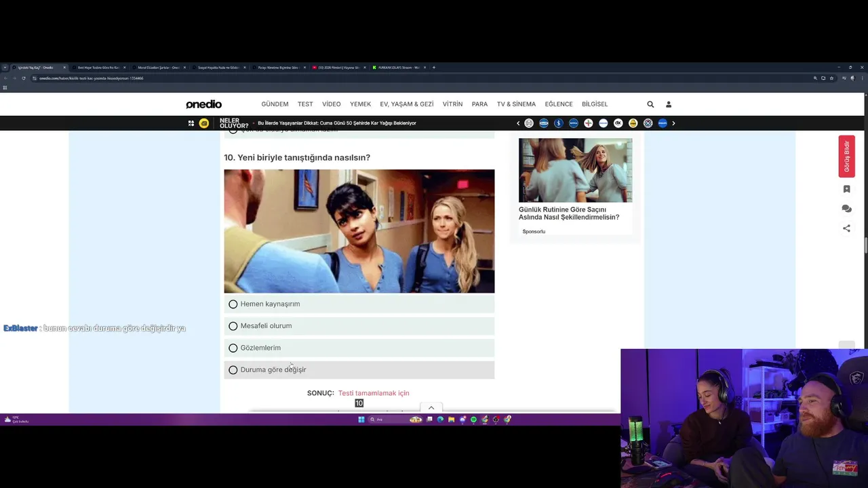Open the BİLGİSEL menu
Viewport: 868px width, 488px height.
(x=595, y=104)
